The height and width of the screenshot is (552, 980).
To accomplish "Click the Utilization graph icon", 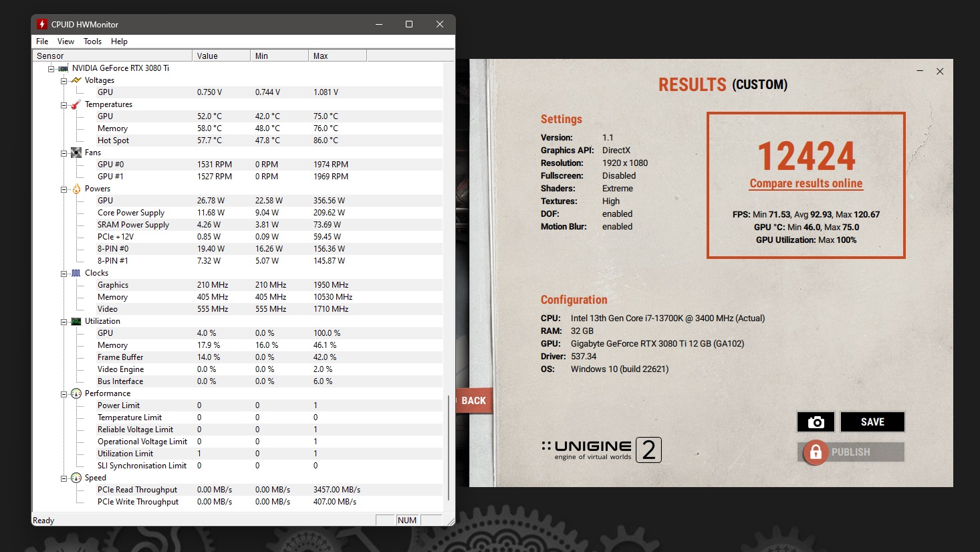I will pyautogui.click(x=76, y=321).
